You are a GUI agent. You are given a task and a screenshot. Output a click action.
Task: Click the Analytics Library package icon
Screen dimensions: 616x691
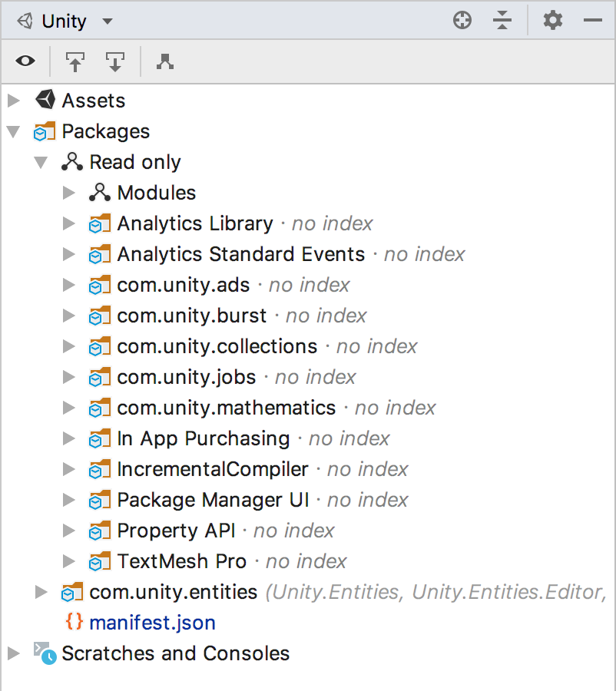point(100,223)
